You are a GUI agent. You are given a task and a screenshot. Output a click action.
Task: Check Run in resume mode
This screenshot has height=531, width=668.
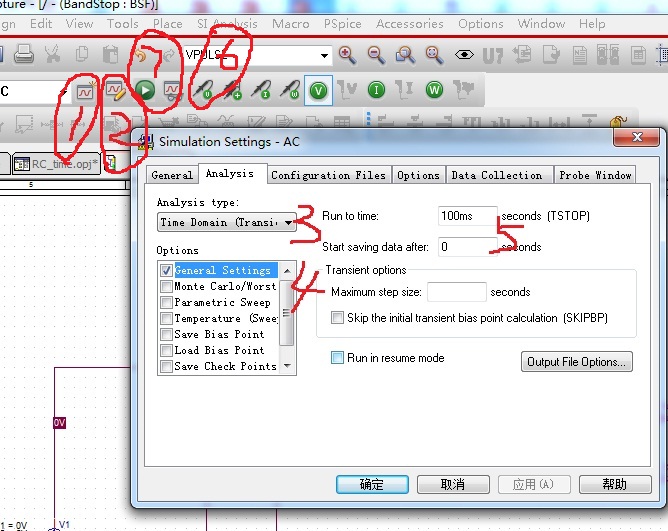click(x=337, y=358)
